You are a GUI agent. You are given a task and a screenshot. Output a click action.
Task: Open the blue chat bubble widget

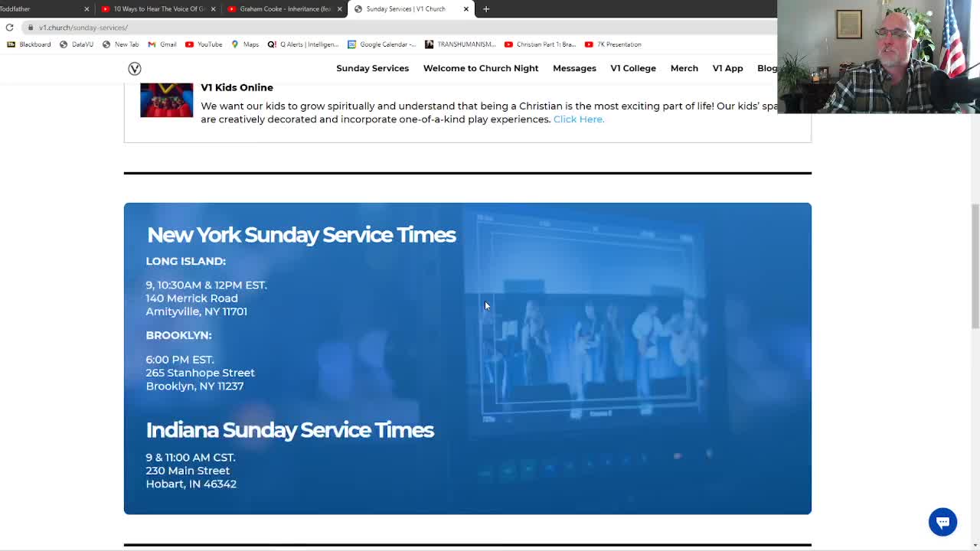click(942, 522)
